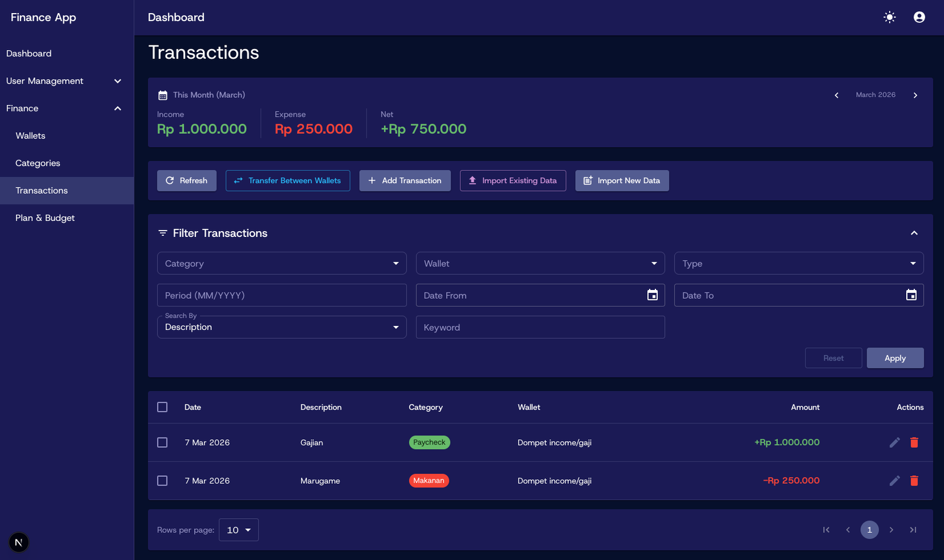The width and height of the screenshot is (944, 560).
Task: Open the user account profile icon
Action: pos(919,17)
